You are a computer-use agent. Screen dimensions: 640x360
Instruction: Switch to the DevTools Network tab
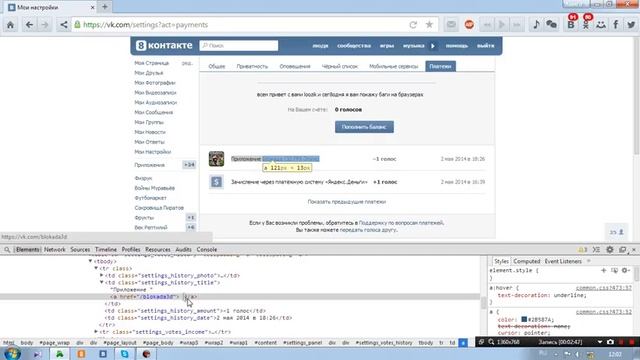click(54, 249)
